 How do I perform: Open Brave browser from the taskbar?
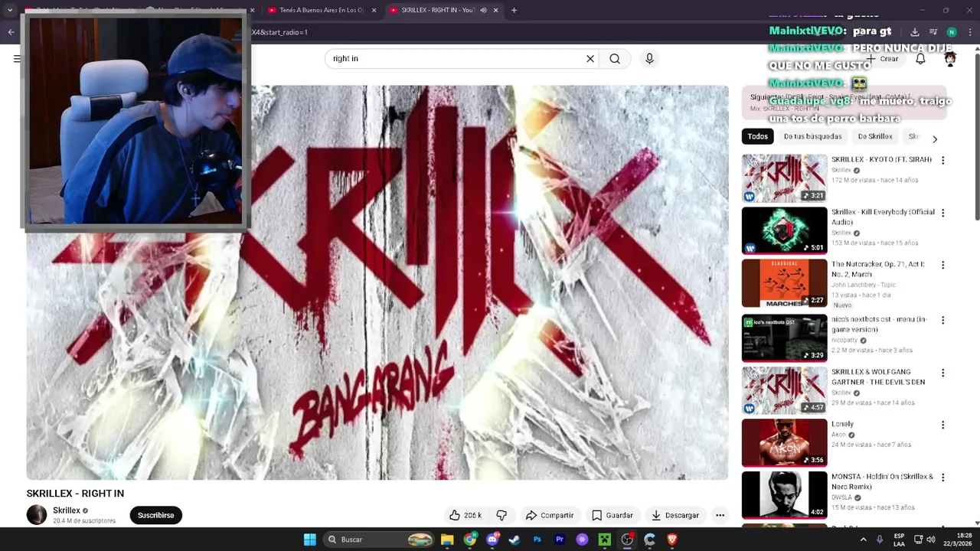point(672,540)
